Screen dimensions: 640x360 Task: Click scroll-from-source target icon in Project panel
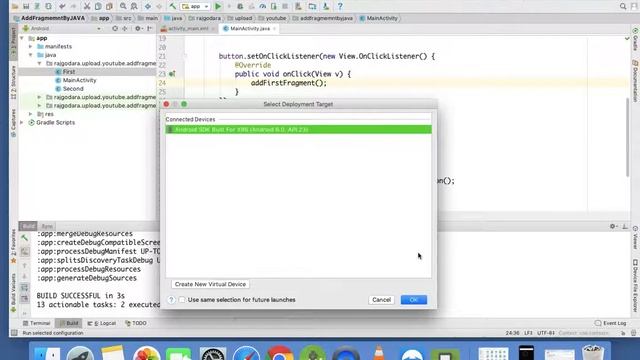[x=115, y=29]
